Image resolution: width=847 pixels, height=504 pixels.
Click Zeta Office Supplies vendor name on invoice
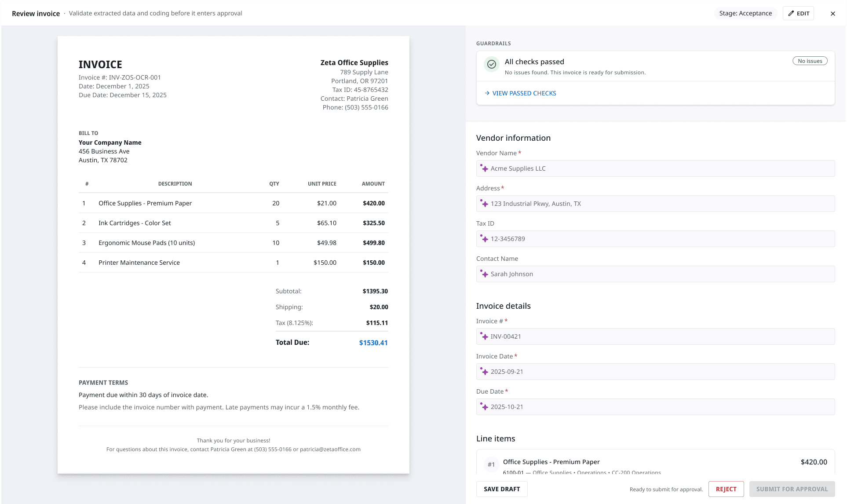[x=354, y=62]
